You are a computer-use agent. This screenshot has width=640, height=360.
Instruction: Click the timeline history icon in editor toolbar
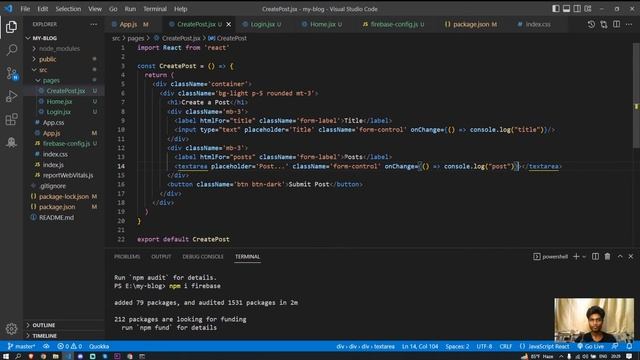click(591, 24)
